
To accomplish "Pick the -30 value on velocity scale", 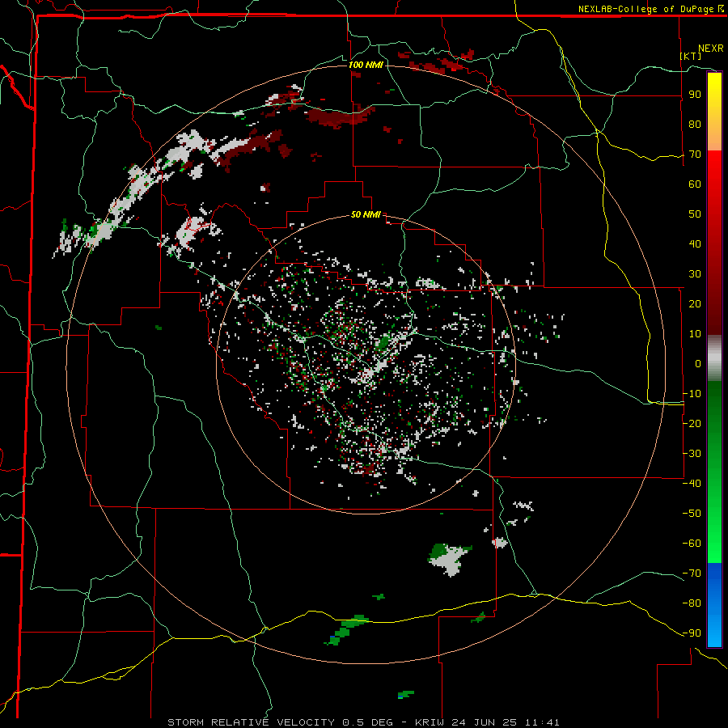I will [692, 454].
